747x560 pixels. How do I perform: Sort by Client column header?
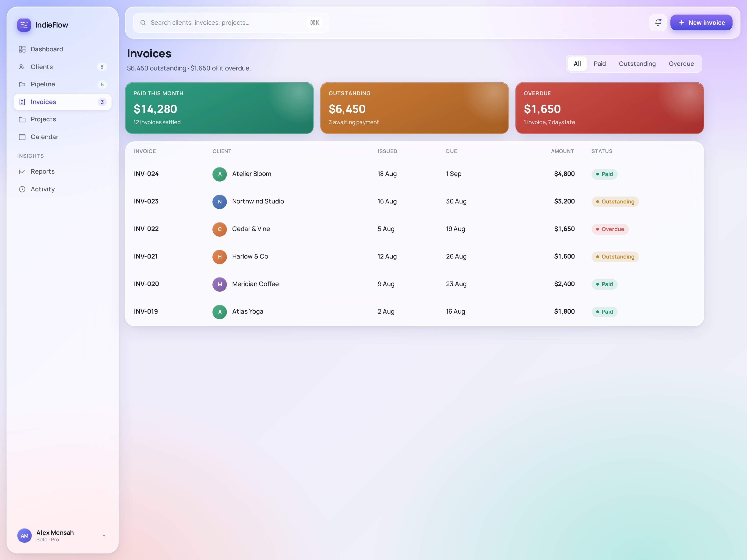[x=222, y=151]
